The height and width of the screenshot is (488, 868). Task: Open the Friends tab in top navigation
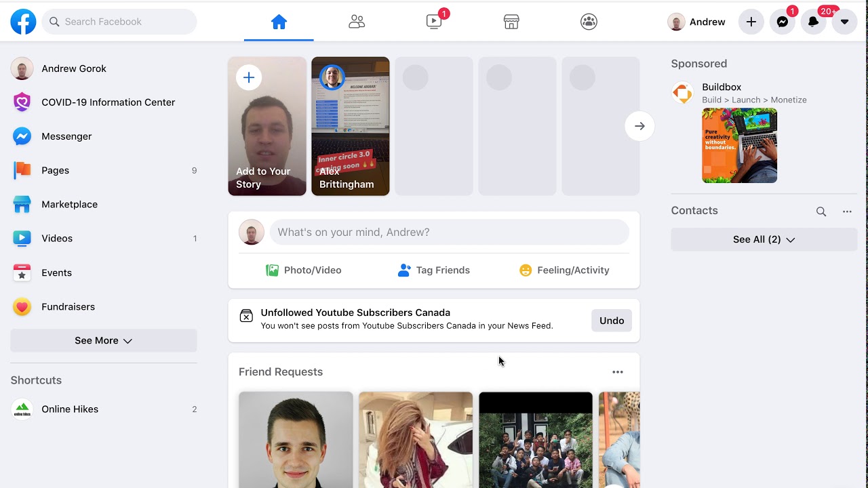tap(357, 22)
